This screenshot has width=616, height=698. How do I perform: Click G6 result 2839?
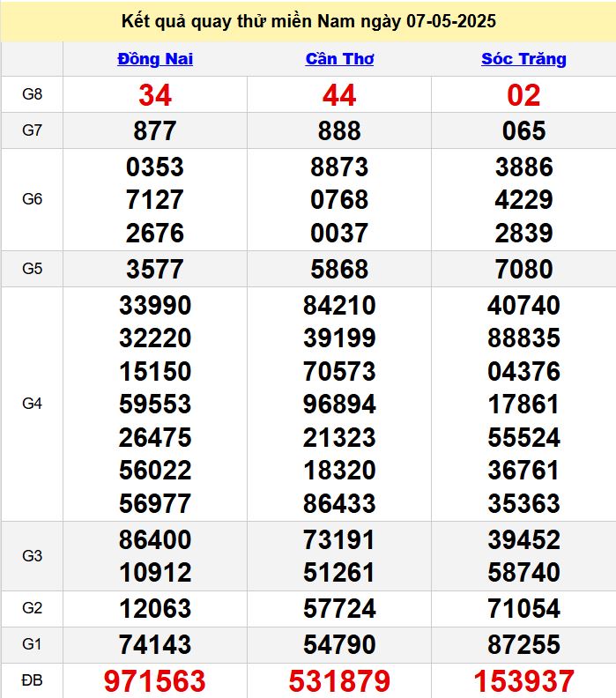523,233
